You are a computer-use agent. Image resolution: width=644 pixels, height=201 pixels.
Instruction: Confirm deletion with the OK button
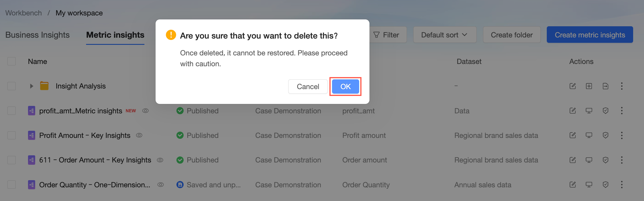[x=345, y=87]
